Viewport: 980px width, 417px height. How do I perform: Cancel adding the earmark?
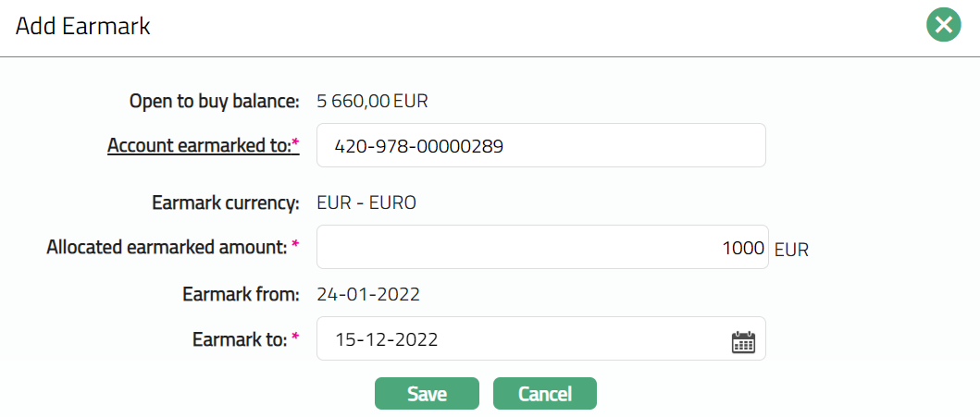(x=544, y=394)
